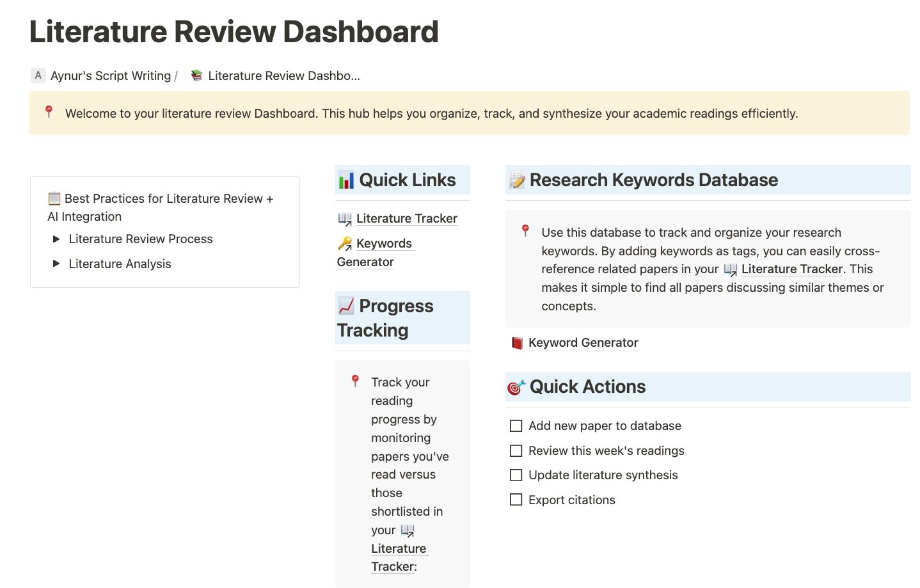920x588 pixels.
Task: Click the red book icon beside Keyword Generator
Action: pos(517,343)
